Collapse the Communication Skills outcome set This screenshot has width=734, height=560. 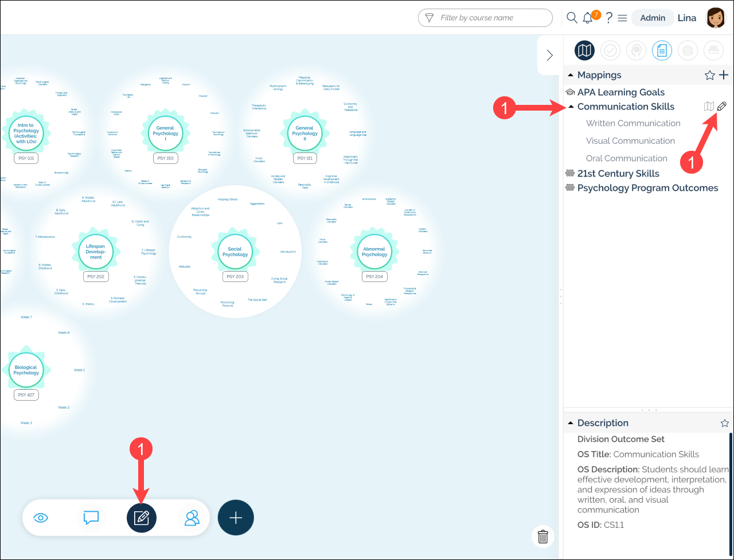pos(571,107)
